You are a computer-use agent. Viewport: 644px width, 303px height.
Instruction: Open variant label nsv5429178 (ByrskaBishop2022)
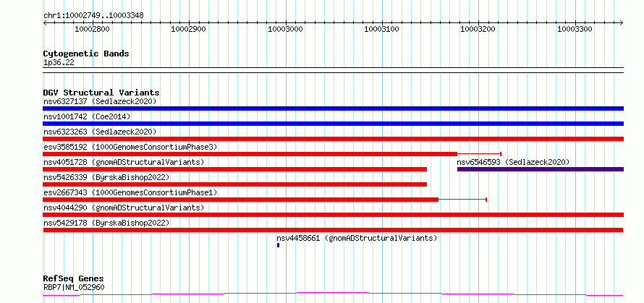click(x=106, y=223)
